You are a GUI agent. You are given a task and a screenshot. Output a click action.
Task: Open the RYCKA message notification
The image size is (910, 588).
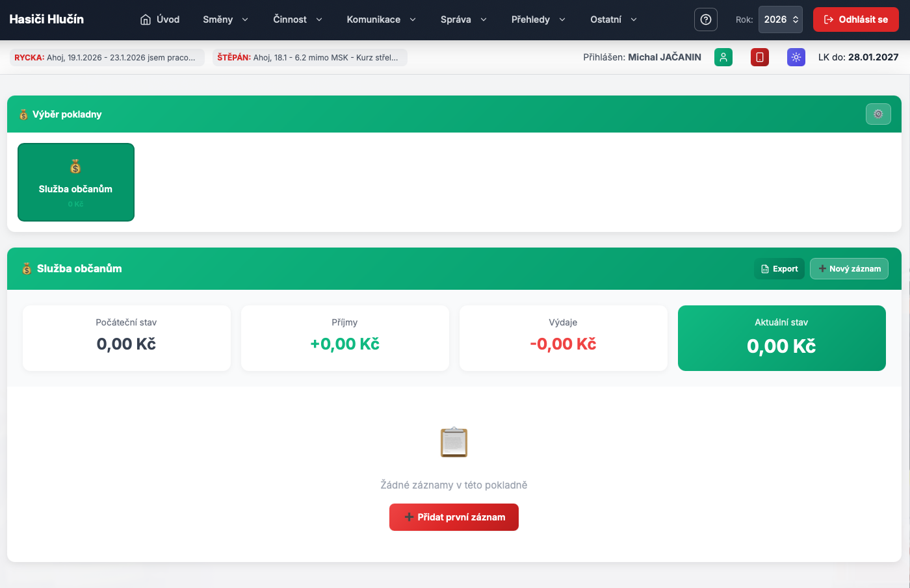107,58
